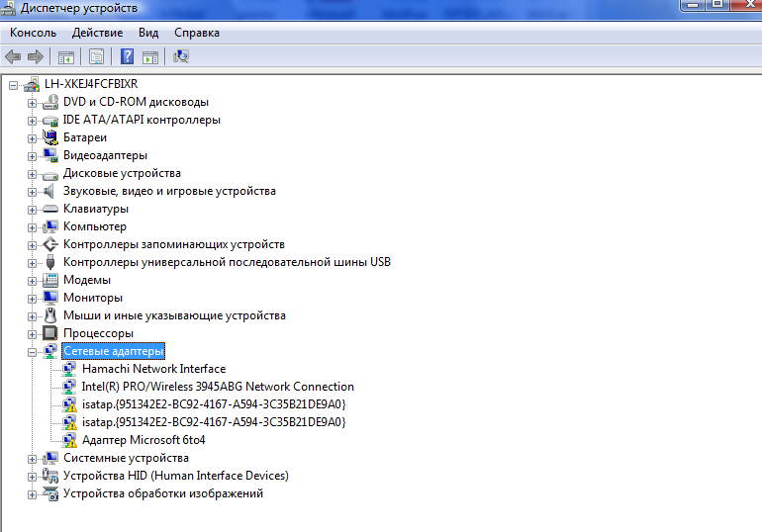The image size is (762, 532).
Task: Select the Компьютер label
Action: (95, 226)
